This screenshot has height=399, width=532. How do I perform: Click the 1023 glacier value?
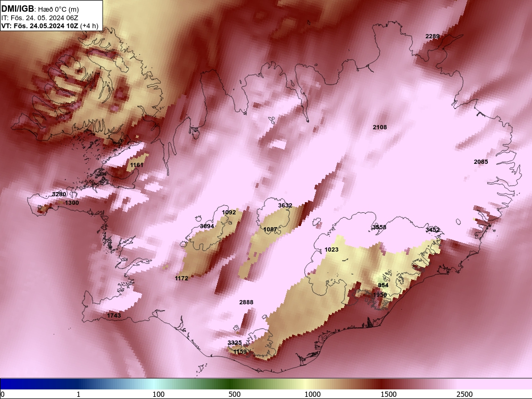[x=331, y=250]
